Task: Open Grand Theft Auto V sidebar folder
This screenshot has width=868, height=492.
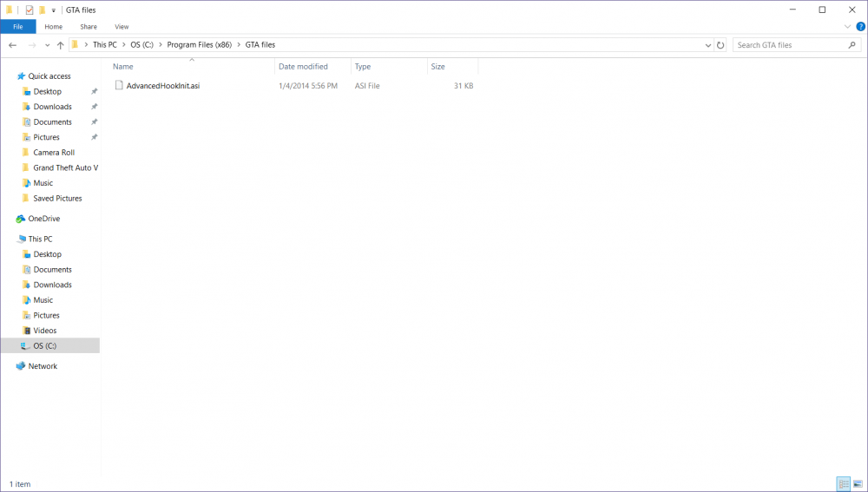Action: click(x=65, y=167)
